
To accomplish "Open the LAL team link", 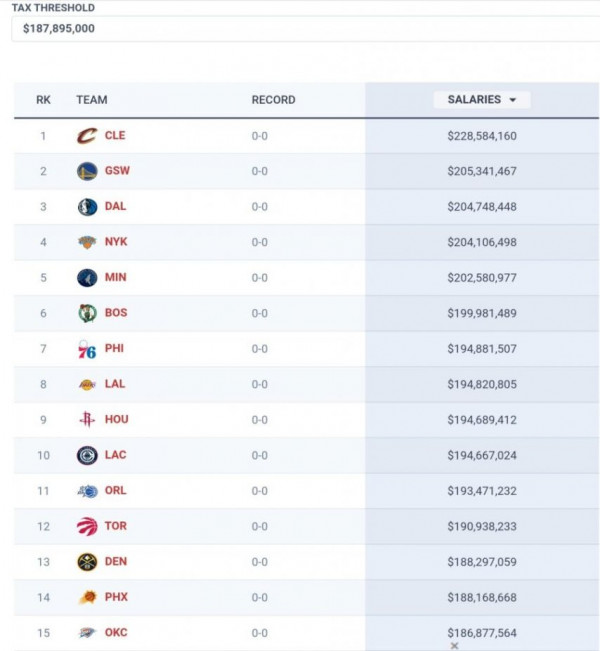I will (115, 384).
